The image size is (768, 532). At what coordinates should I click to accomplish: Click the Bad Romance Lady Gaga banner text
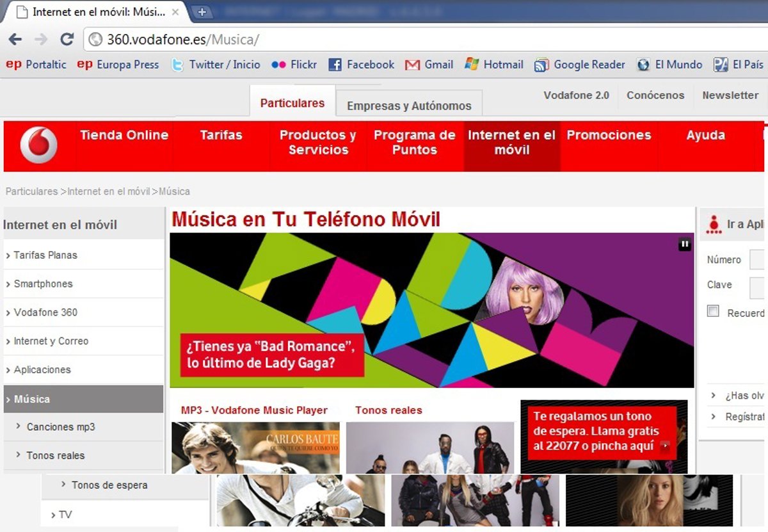point(271,355)
